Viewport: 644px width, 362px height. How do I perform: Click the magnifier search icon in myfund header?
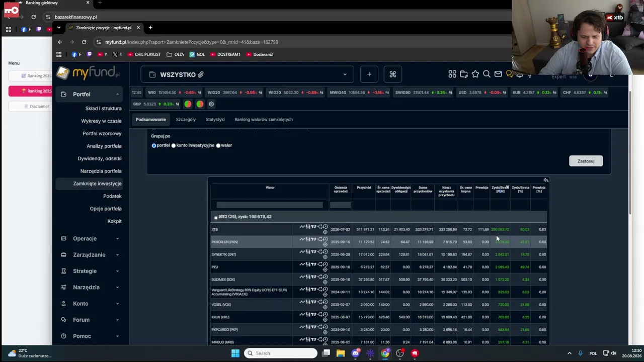coord(487,74)
